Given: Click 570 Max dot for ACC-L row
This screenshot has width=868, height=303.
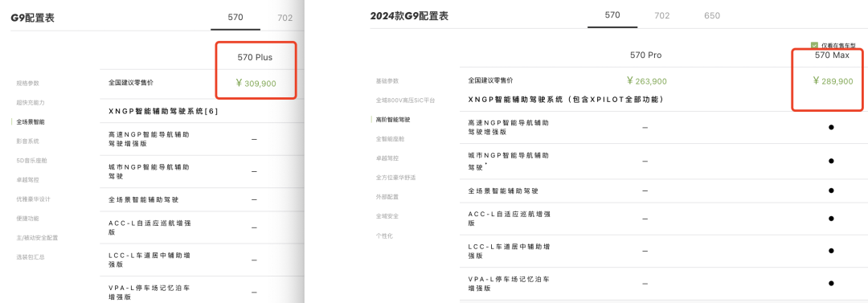Looking at the screenshot, I should click(x=831, y=219).
